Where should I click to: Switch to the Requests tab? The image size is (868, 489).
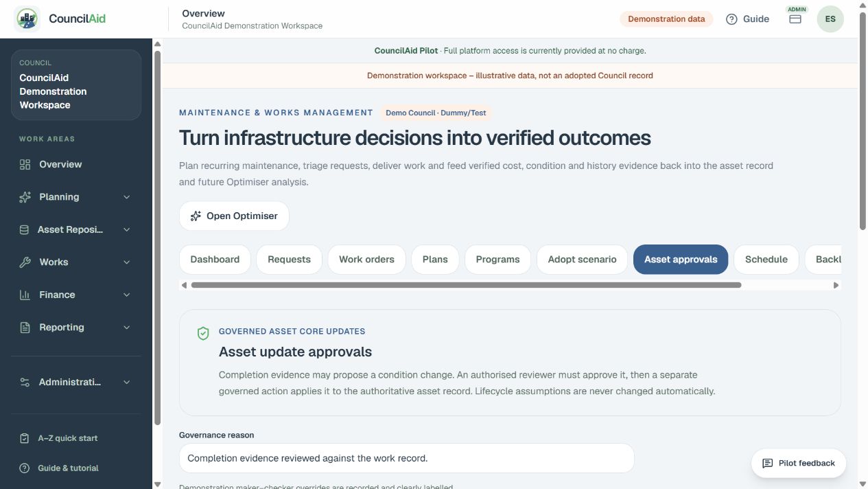pyautogui.click(x=289, y=260)
